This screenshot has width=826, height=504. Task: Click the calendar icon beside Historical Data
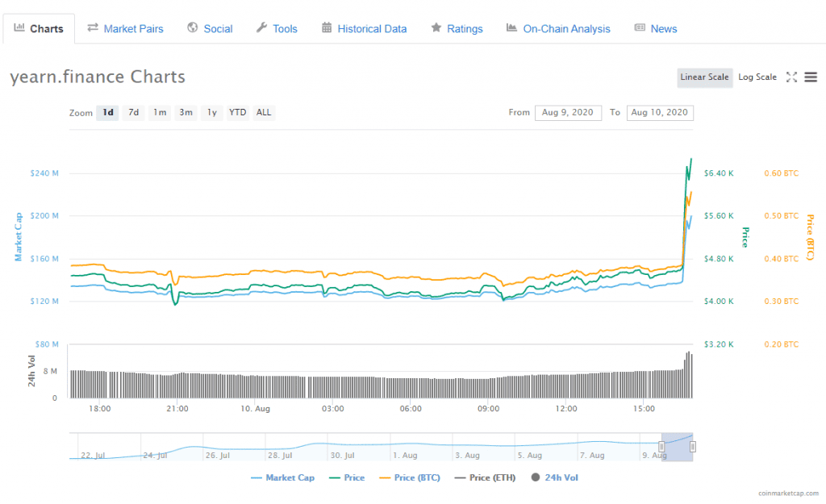point(327,27)
